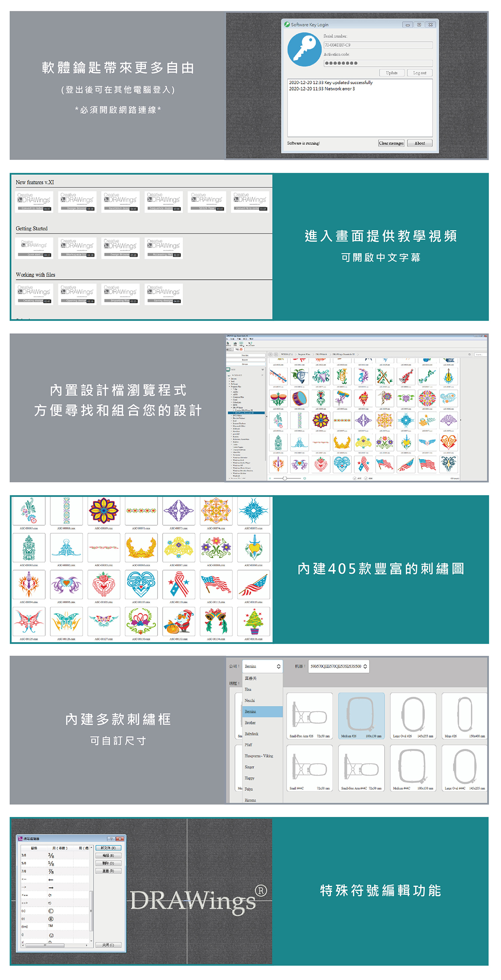
Task: Select design ASC-00136 Christmas tree thumbnail
Action: pyautogui.click(x=253, y=621)
